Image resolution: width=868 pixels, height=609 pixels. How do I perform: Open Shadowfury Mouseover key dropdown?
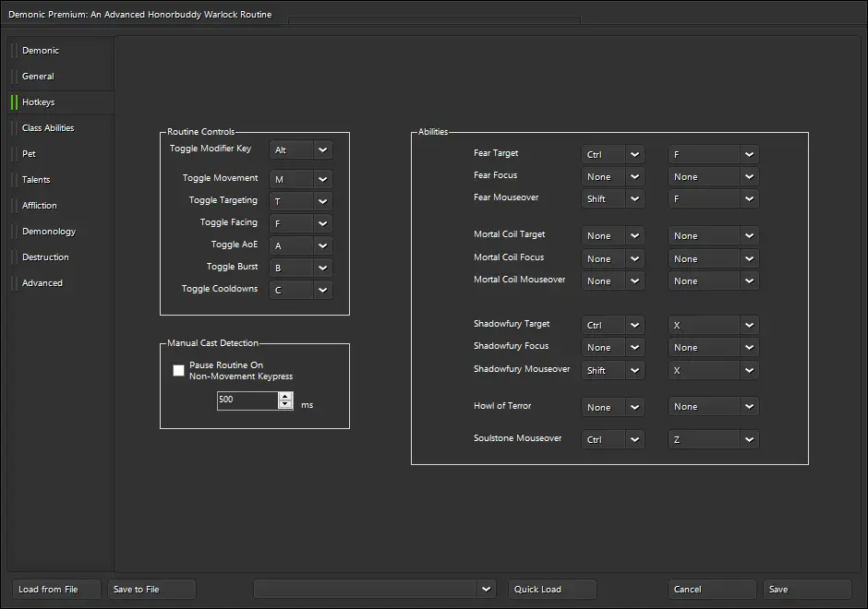click(714, 370)
